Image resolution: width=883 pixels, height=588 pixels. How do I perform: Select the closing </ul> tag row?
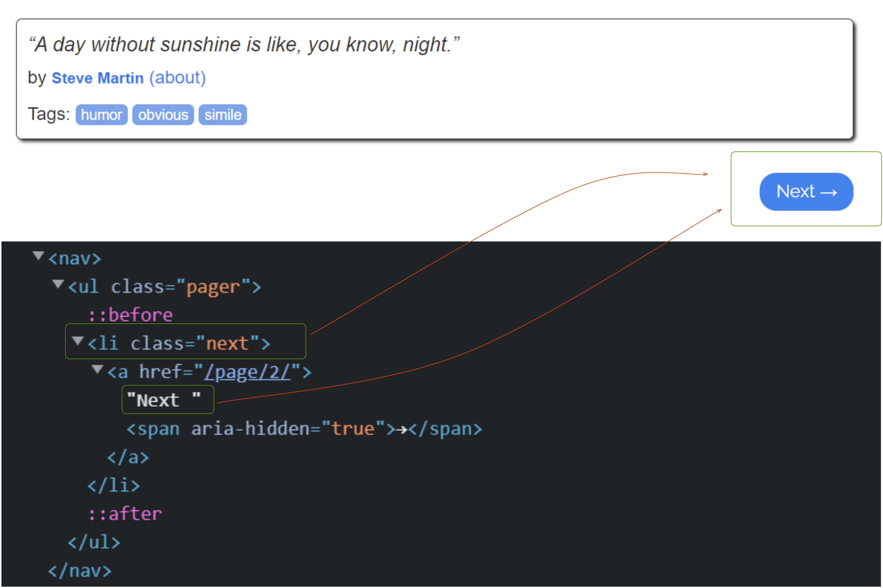tap(94, 542)
